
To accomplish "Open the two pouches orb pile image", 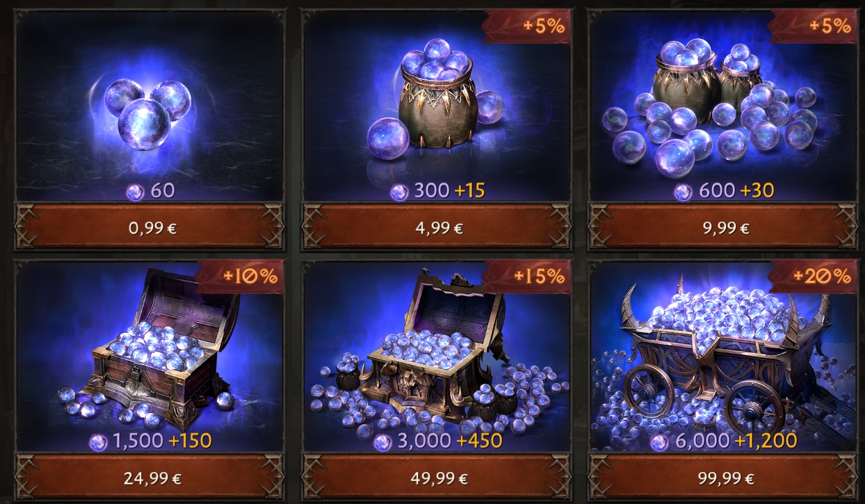I will (715, 106).
